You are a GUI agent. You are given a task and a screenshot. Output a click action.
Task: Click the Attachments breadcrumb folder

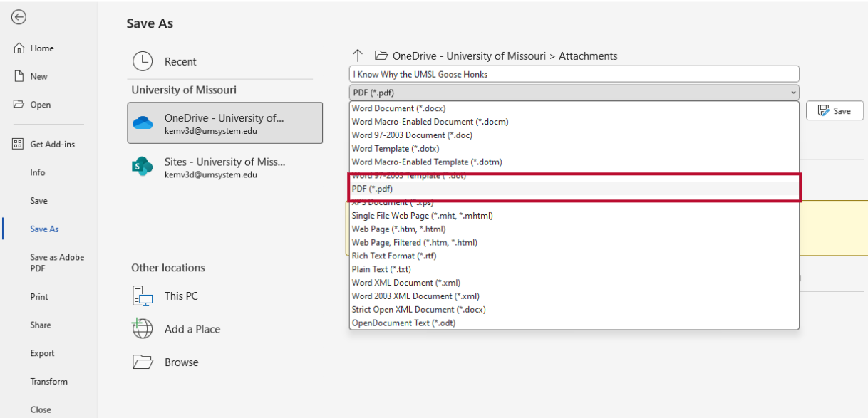point(588,56)
